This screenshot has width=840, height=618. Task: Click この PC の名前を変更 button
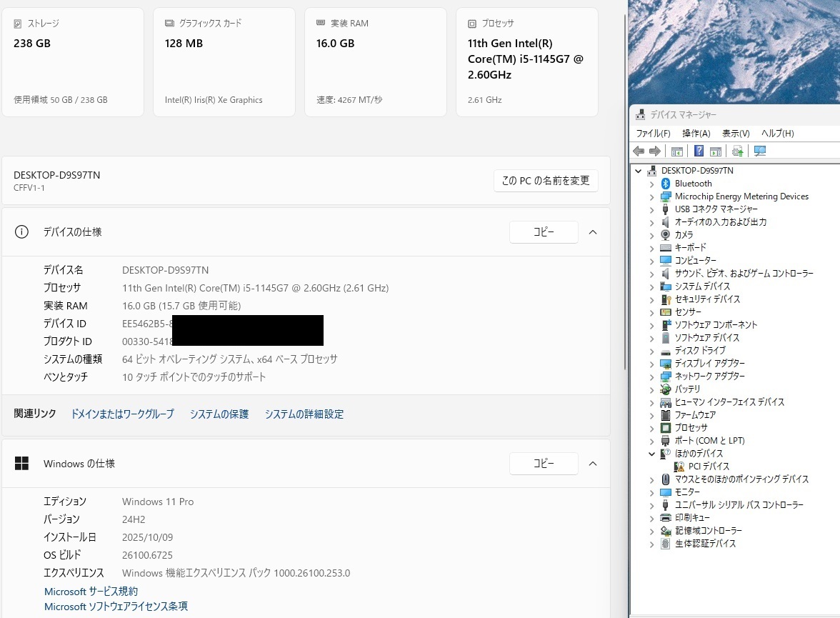546,181
